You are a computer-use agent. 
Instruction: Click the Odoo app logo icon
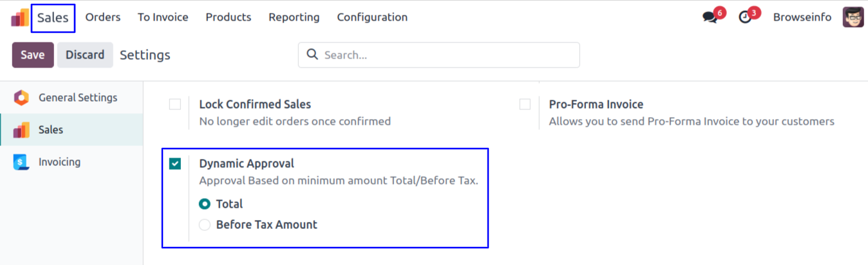(x=20, y=17)
